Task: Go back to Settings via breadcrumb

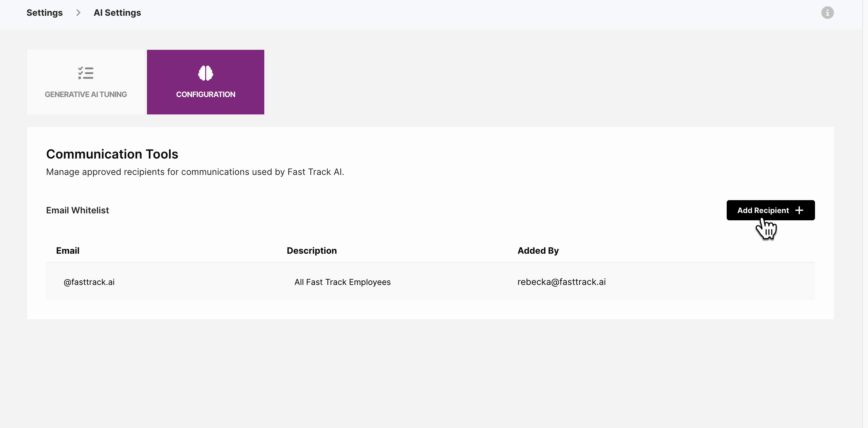Action: click(x=44, y=13)
